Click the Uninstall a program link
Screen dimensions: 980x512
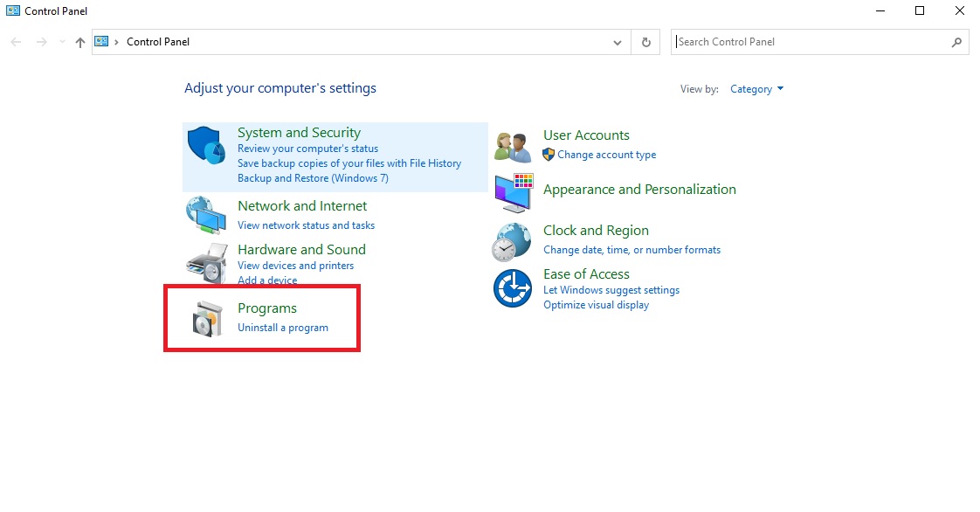coord(283,328)
